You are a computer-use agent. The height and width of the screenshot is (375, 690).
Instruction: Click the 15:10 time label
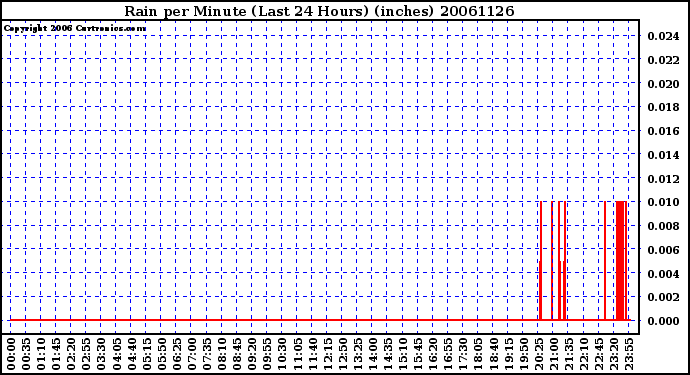[x=403, y=354]
